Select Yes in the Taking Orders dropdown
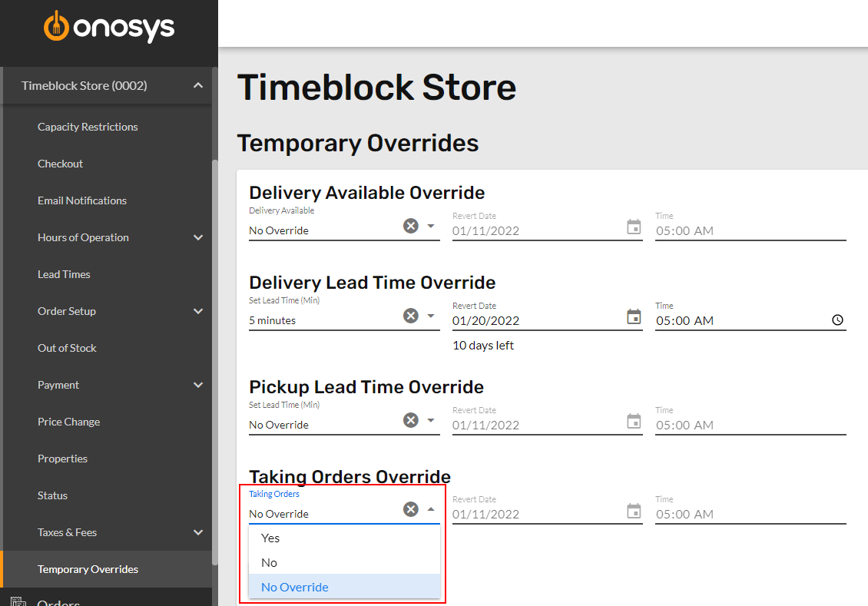 (270, 538)
